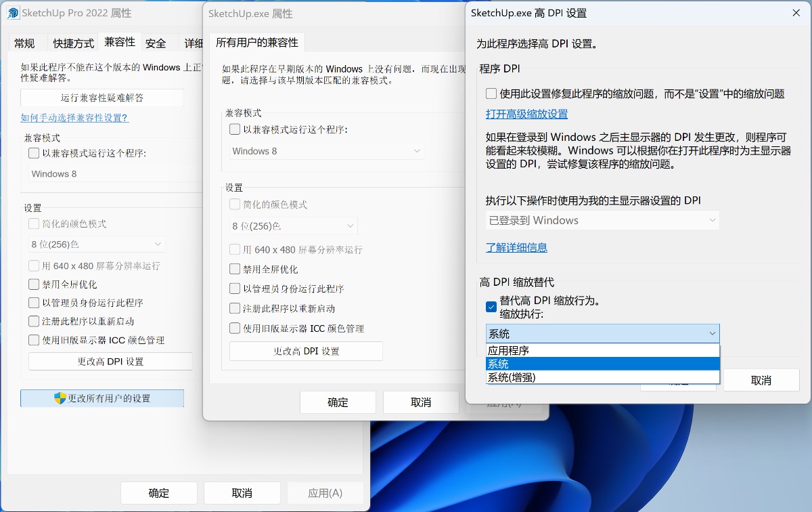The height and width of the screenshot is (512, 812).
Task: Click 取消 in SketchUp.exe 属性 window
Action: [421, 402]
